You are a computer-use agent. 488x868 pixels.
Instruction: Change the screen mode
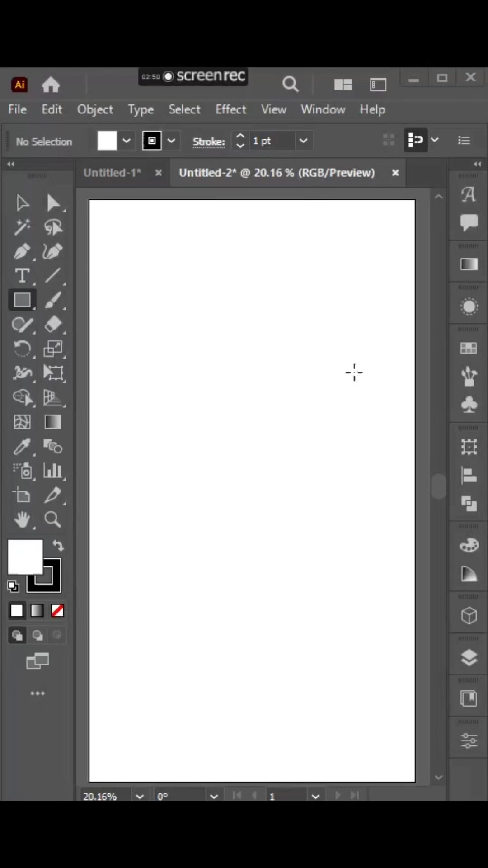(38, 661)
